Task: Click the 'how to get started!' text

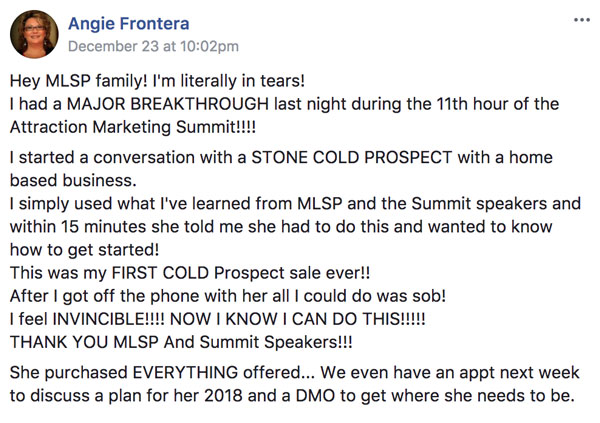Action: 85,250
